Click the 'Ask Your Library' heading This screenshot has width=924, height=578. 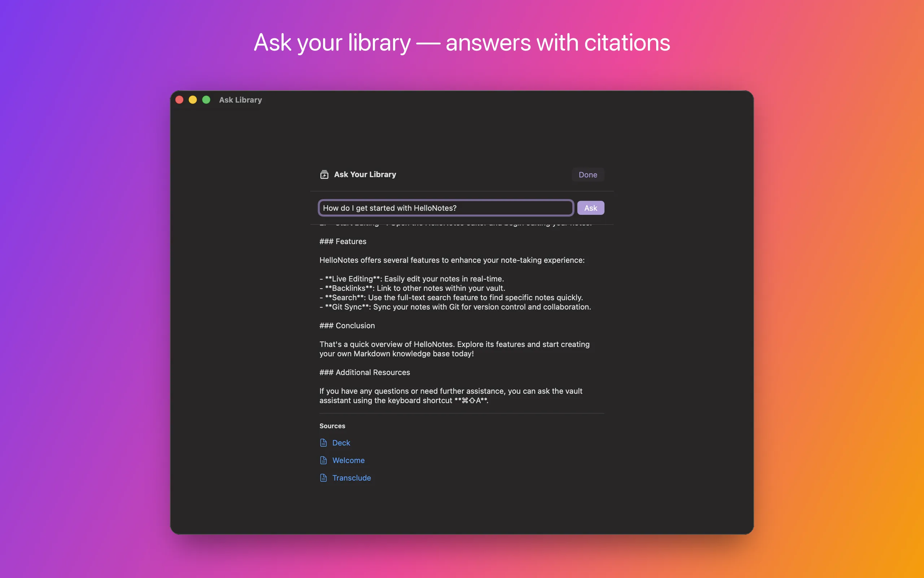point(365,174)
